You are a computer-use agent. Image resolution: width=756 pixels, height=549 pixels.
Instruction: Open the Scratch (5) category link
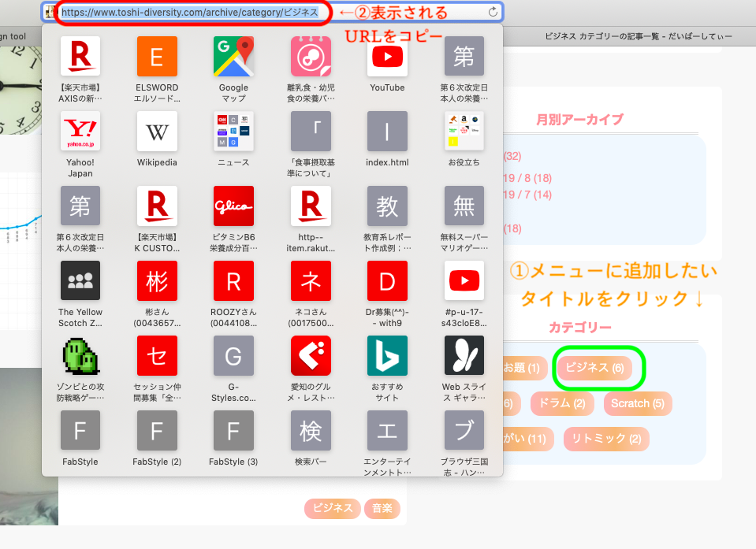coord(637,403)
